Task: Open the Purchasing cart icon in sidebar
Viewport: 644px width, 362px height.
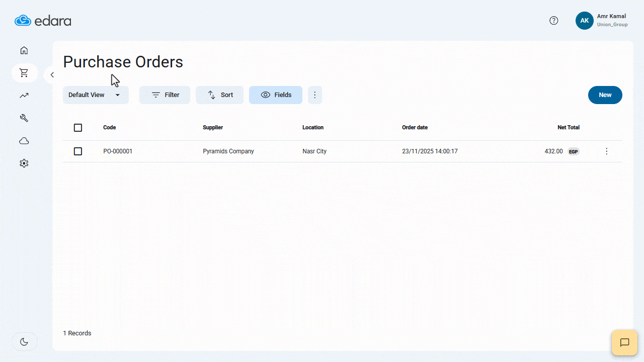Action: (24, 73)
